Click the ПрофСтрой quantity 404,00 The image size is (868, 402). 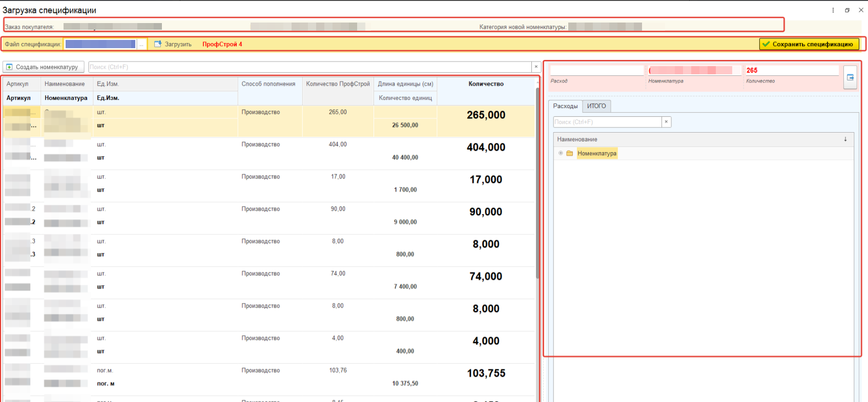point(338,144)
